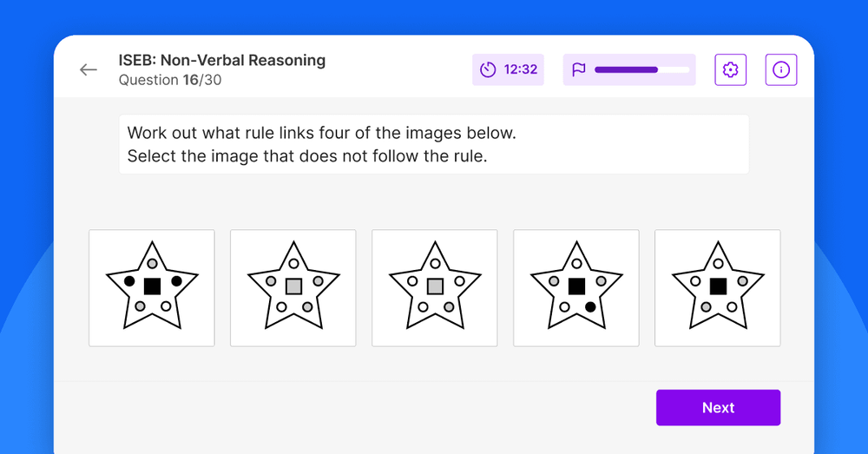Click the purple quiz progress bar

tap(641, 70)
